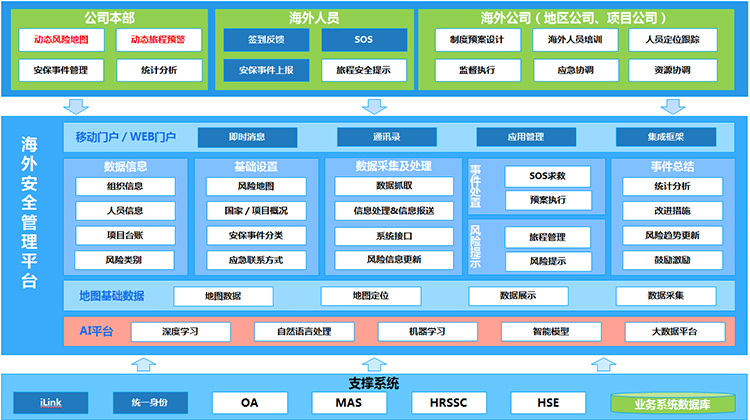Select the 人员定位跟踪 box
The image size is (750, 420).
click(673, 40)
